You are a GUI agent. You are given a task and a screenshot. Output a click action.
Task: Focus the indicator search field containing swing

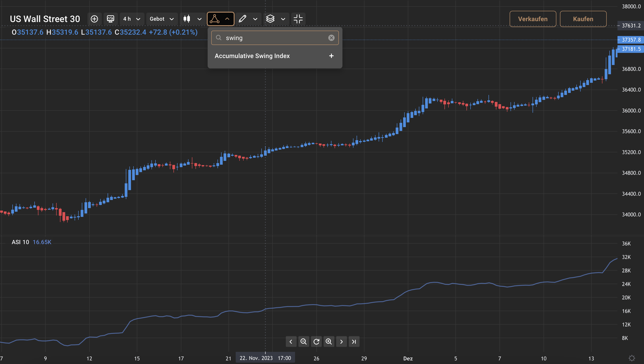275,38
